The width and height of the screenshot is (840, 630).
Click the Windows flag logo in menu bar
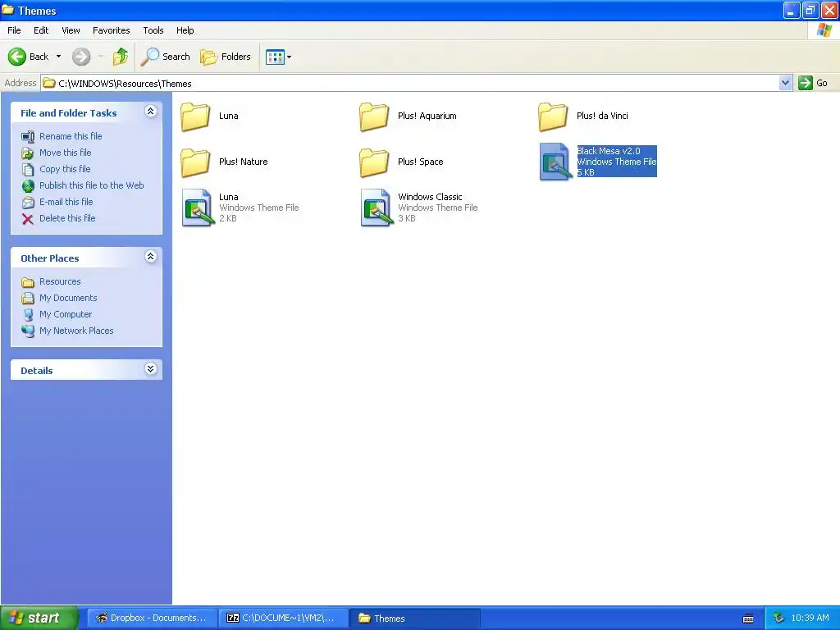pyautogui.click(x=824, y=30)
